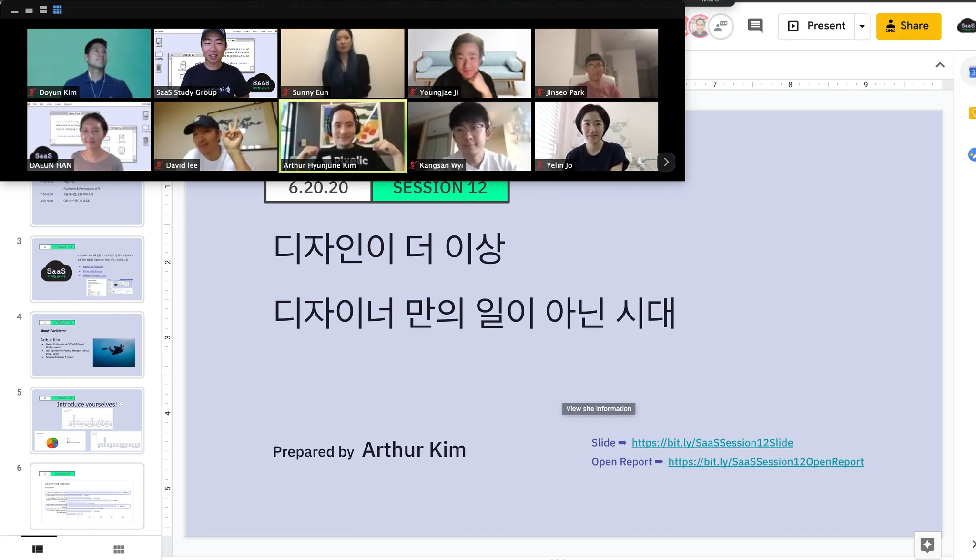Open the Present options dropdown arrow
This screenshot has width=976, height=560.
[x=862, y=26]
